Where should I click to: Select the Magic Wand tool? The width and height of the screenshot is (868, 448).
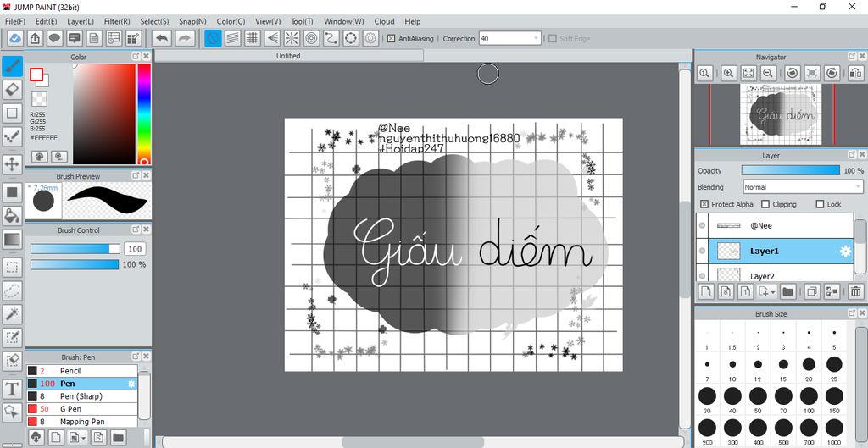[x=12, y=313]
